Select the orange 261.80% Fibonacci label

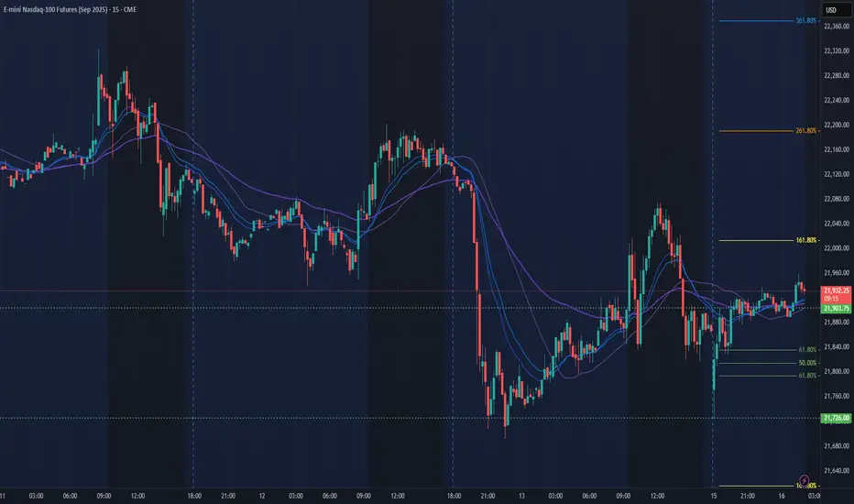click(x=806, y=131)
